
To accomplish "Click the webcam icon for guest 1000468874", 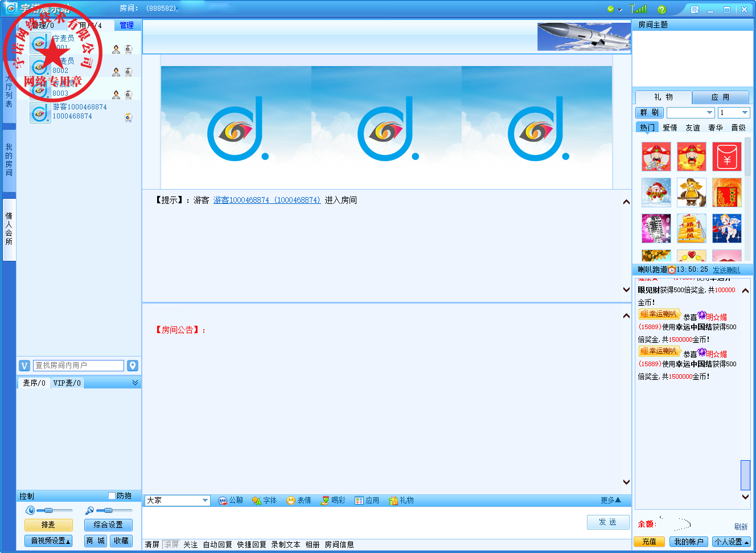I will click(129, 117).
